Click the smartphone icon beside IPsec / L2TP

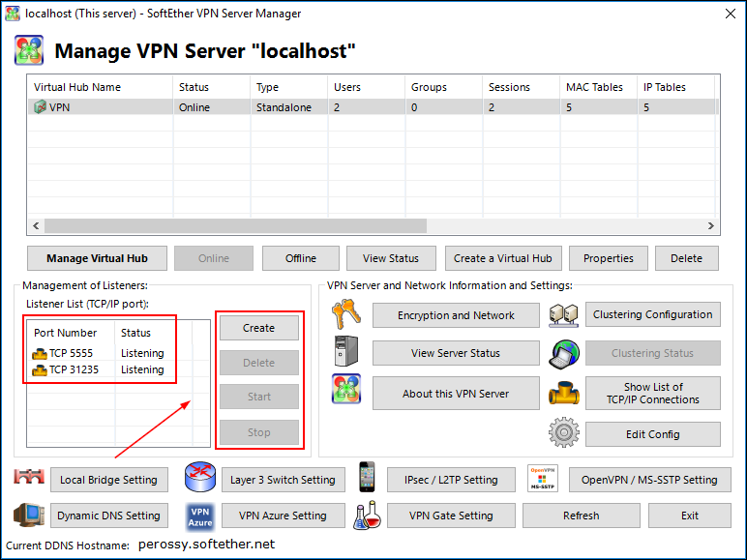click(367, 477)
